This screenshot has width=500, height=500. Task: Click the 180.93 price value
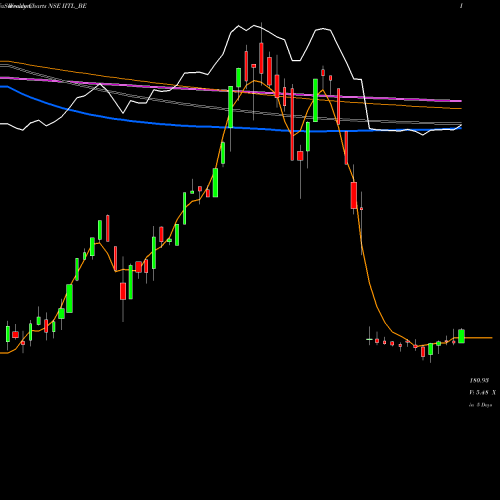tap(479, 380)
